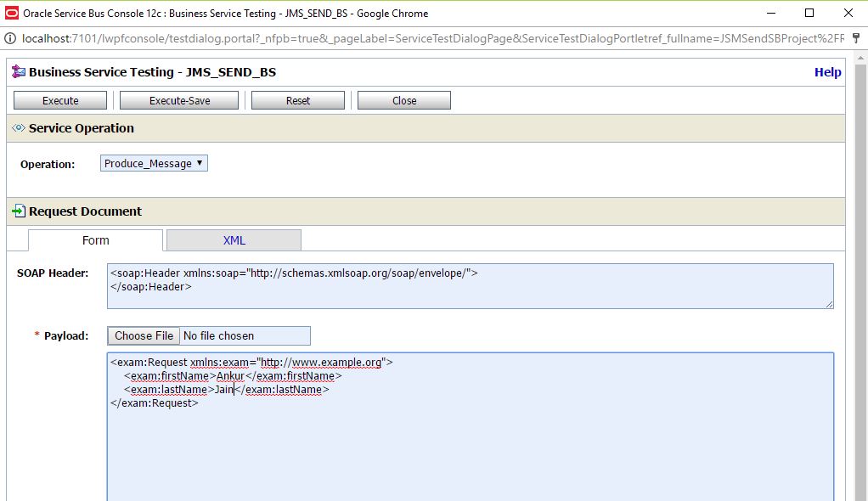Click the 'Ankur' first name value
The width and height of the screenshot is (868, 501).
pyautogui.click(x=230, y=376)
